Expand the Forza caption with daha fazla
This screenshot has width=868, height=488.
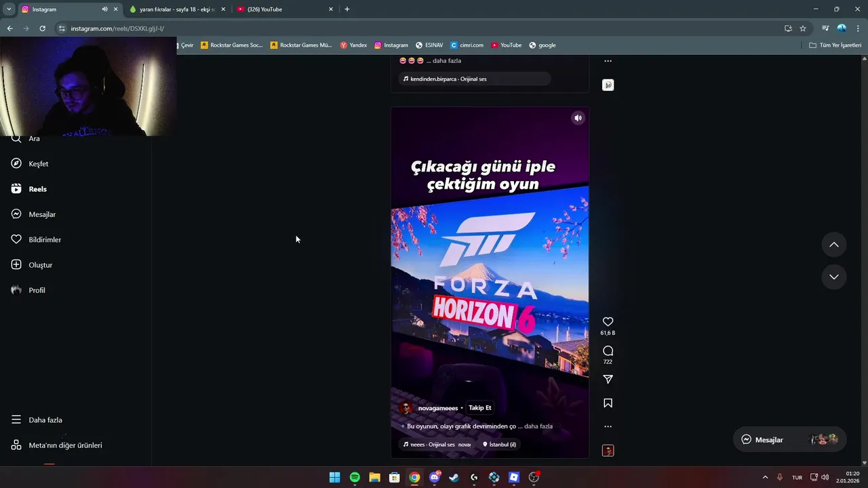coord(538,426)
